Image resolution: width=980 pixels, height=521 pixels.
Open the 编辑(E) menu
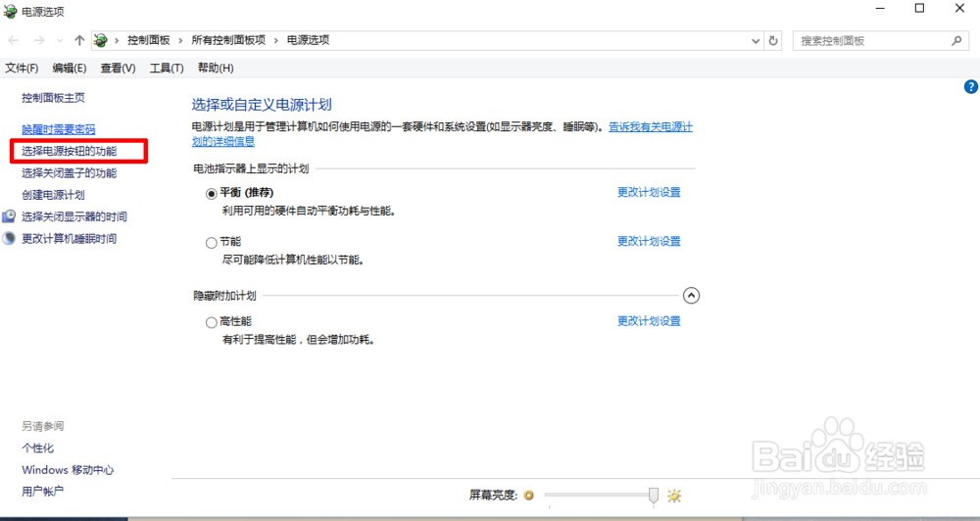pos(70,69)
